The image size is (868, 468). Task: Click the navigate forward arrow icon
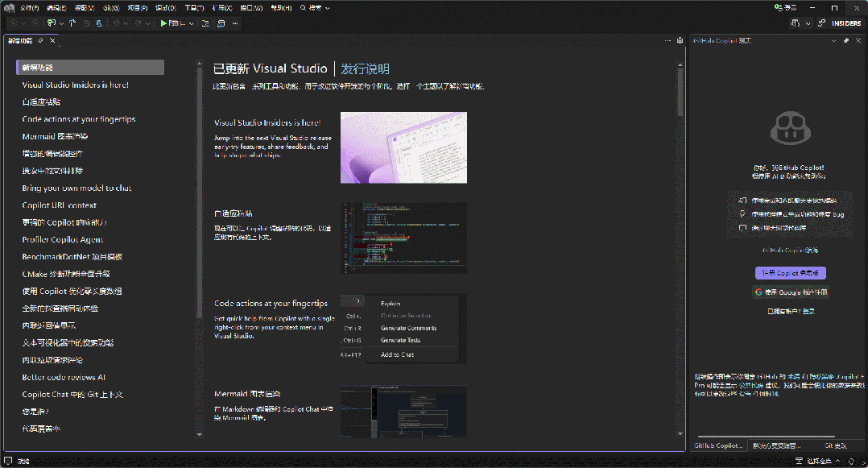tap(35, 23)
